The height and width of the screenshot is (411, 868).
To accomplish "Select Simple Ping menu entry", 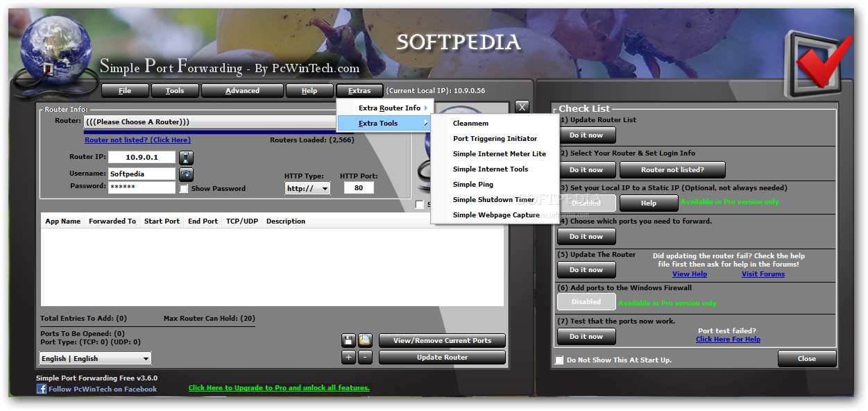I will pos(494,185).
